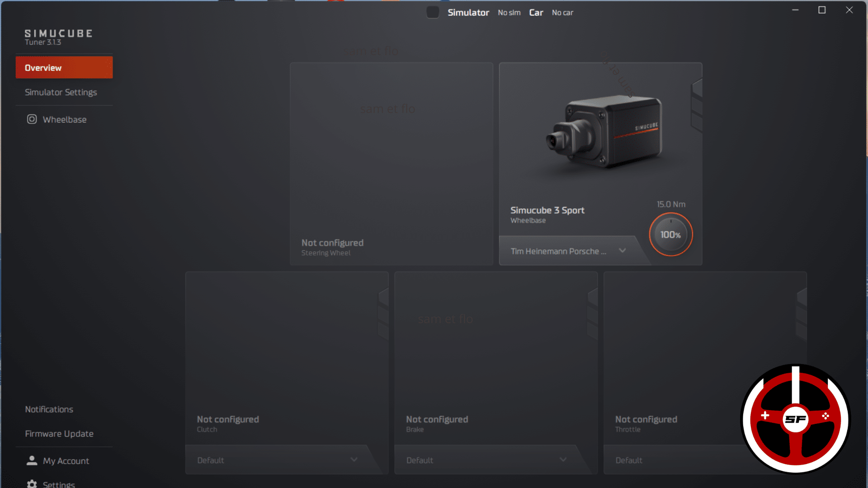Click the Clutch profile chevron arrow
The height and width of the screenshot is (488, 868).
coord(354,460)
